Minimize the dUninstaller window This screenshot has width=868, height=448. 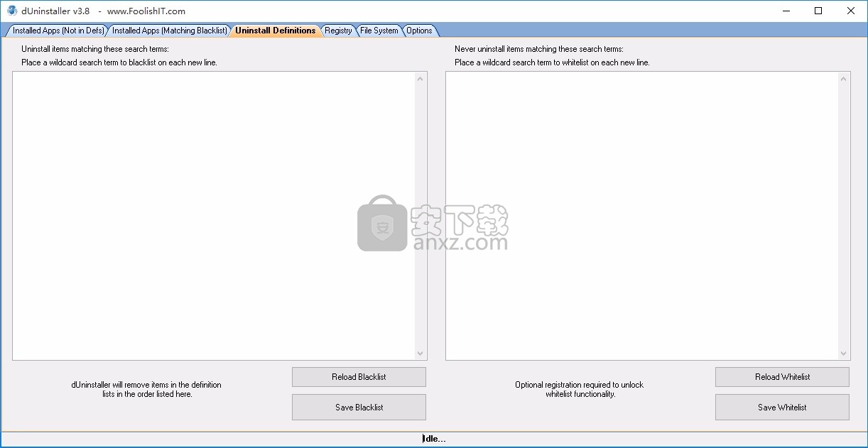click(786, 11)
